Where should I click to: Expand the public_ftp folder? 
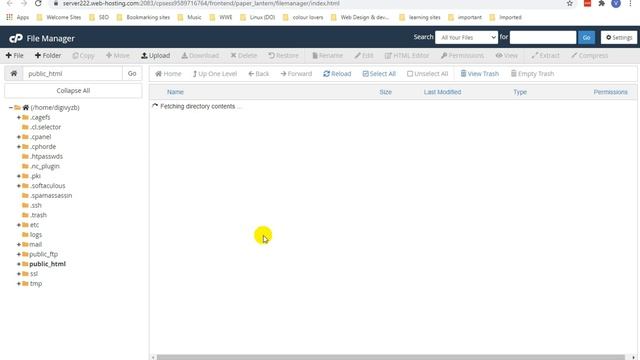coord(19,254)
